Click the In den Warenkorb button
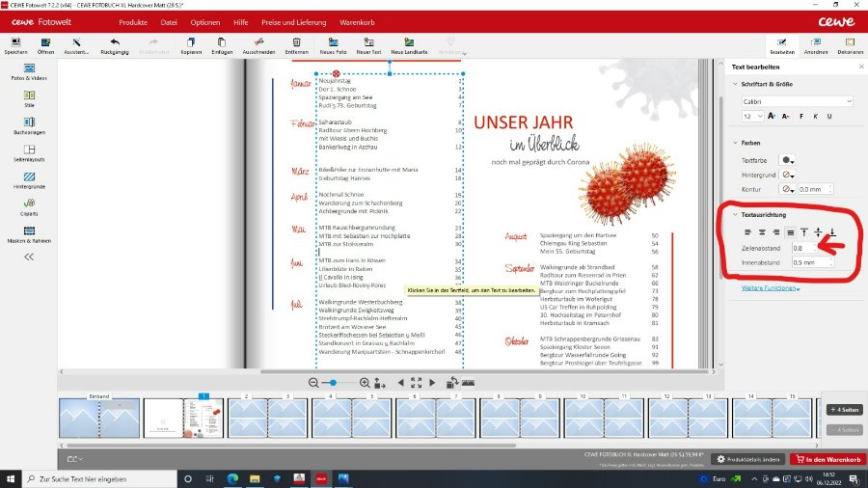 pos(827,459)
